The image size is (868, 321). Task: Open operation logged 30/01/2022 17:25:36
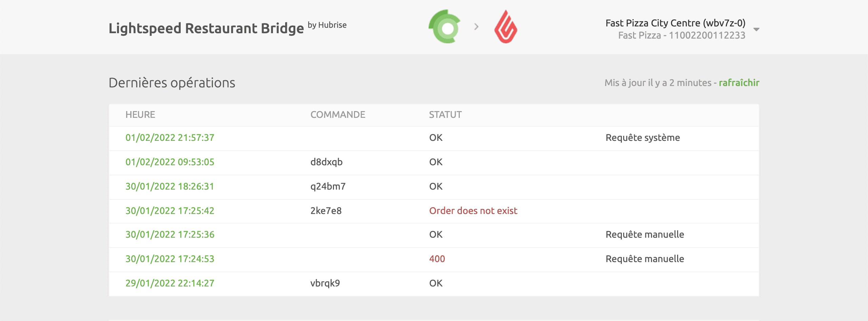pyautogui.click(x=170, y=235)
